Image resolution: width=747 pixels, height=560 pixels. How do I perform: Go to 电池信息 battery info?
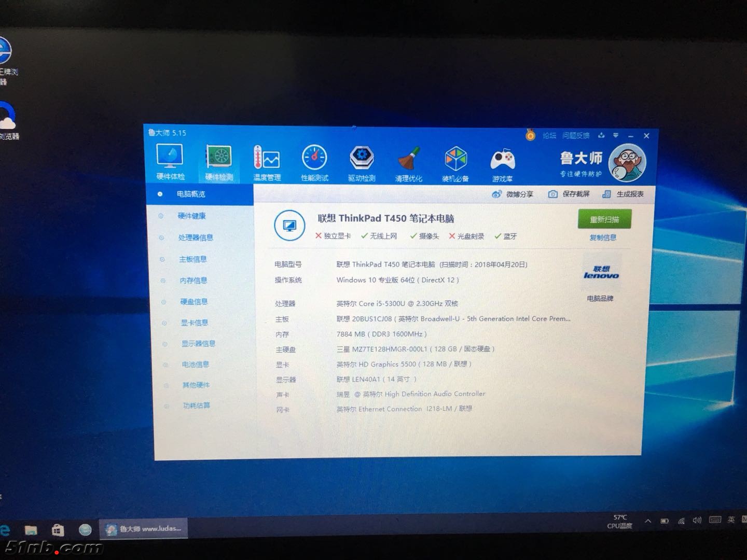click(x=196, y=364)
